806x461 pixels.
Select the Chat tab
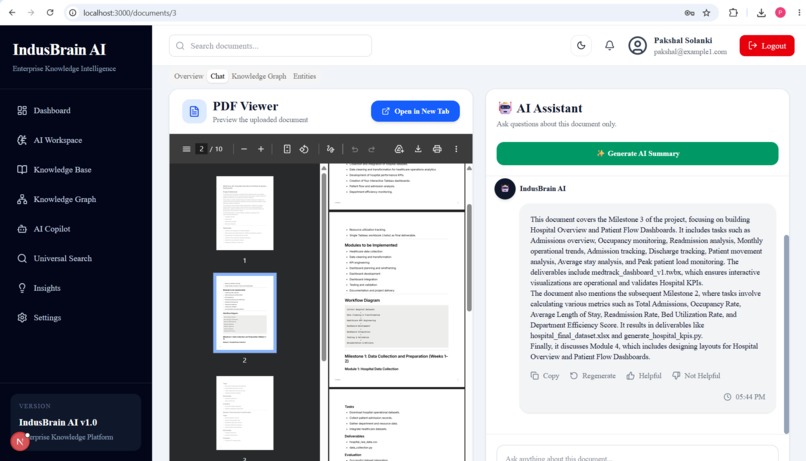click(217, 76)
